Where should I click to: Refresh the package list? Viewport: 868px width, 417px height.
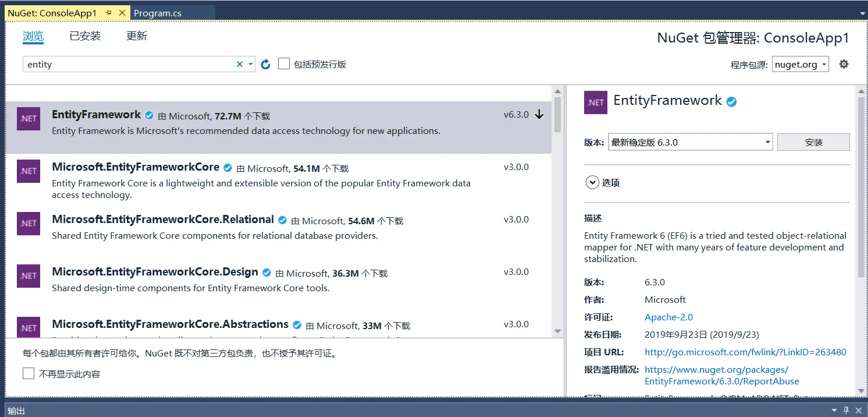point(266,64)
